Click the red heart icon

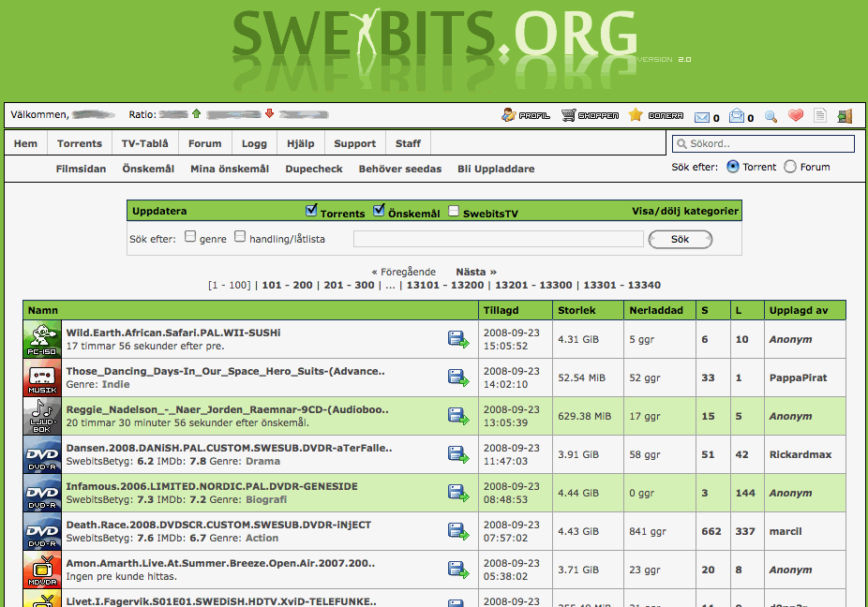796,115
